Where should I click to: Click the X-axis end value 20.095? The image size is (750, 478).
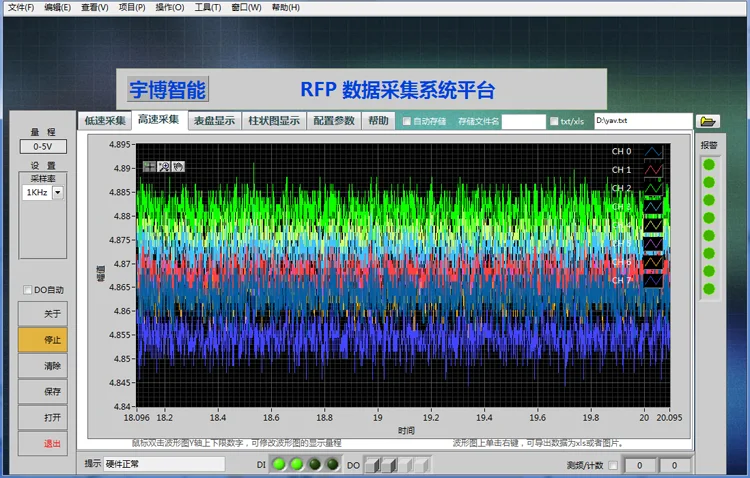click(669, 418)
